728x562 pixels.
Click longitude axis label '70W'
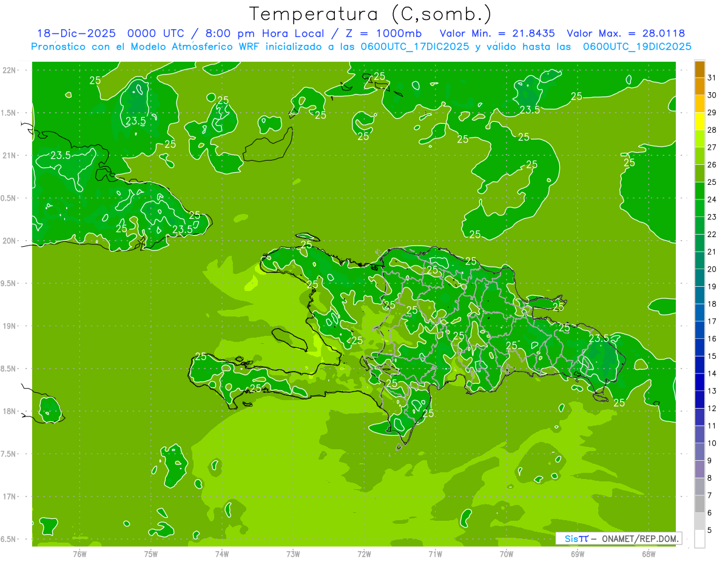pos(507,554)
